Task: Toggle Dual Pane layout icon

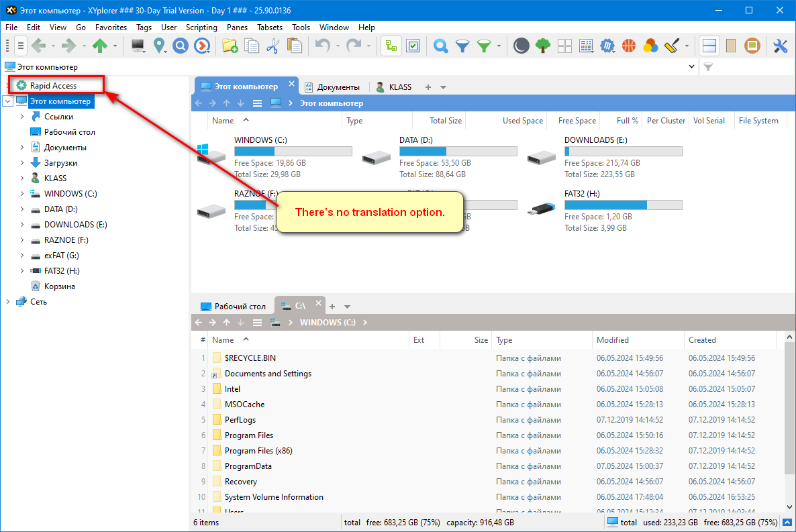Action: (x=709, y=46)
